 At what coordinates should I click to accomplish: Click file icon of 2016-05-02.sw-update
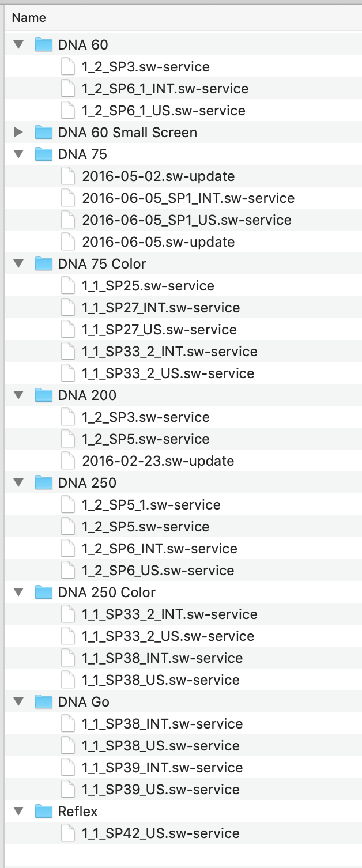[68, 176]
